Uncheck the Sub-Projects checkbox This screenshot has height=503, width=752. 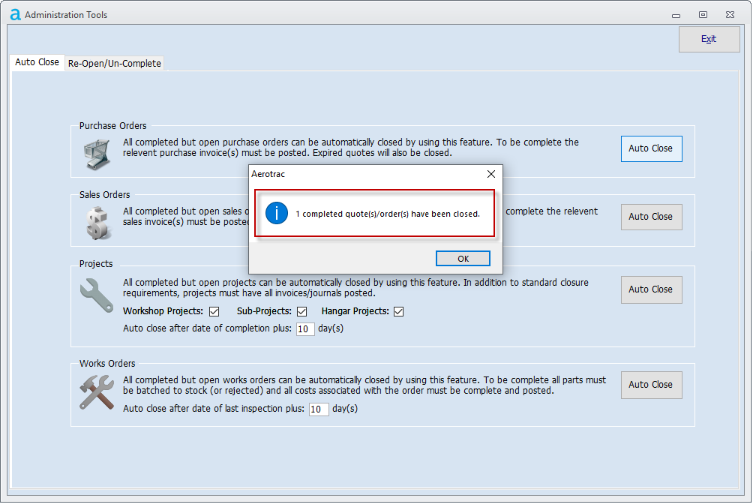(x=301, y=312)
